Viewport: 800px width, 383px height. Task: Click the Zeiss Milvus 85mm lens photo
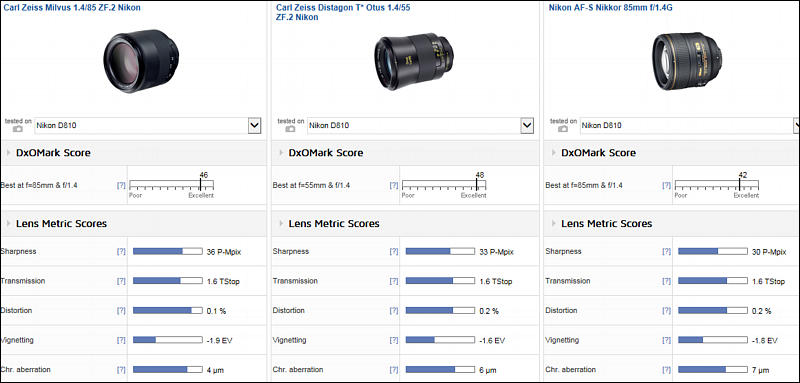142,61
